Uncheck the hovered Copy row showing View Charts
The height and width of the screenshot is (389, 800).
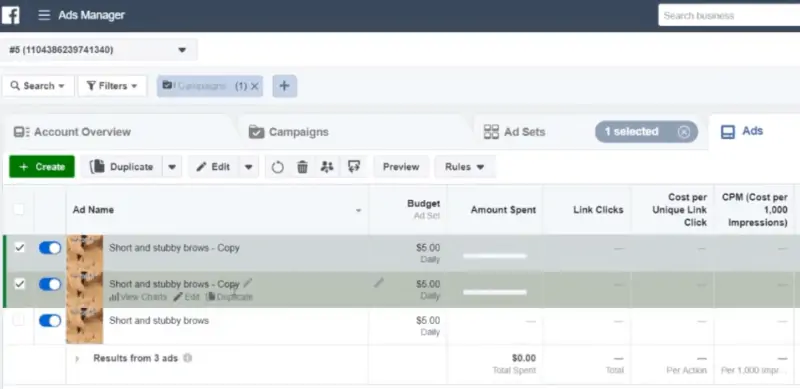19,284
